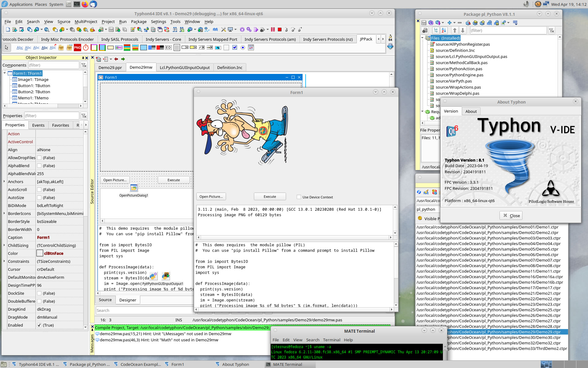The height and width of the screenshot is (368, 588).
Task: Toggle AlphaBlend checkbox
Action: point(39,166)
